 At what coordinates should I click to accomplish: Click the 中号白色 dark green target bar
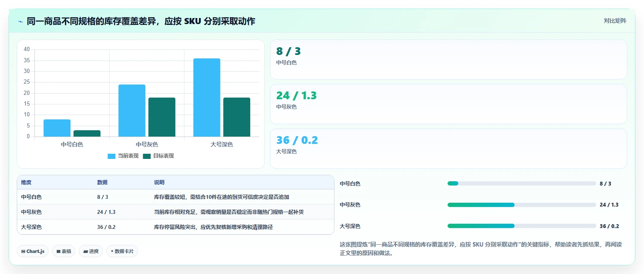(x=87, y=134)
